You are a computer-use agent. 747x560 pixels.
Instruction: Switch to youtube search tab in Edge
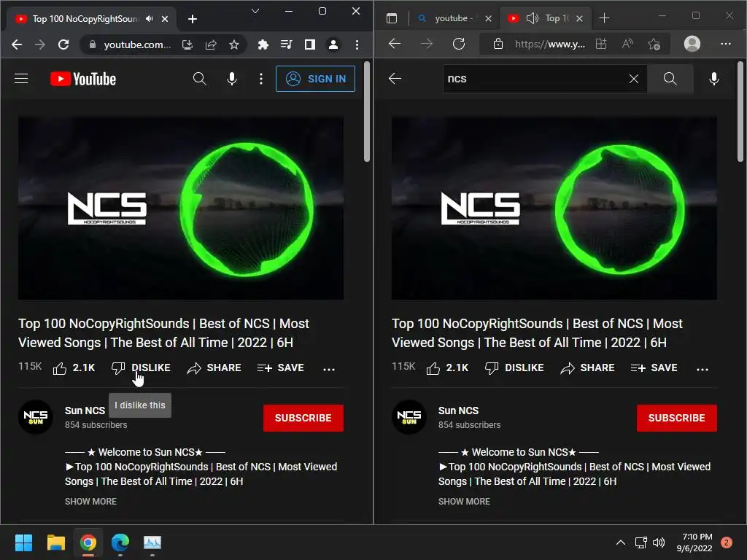click(x=448, y=18)
